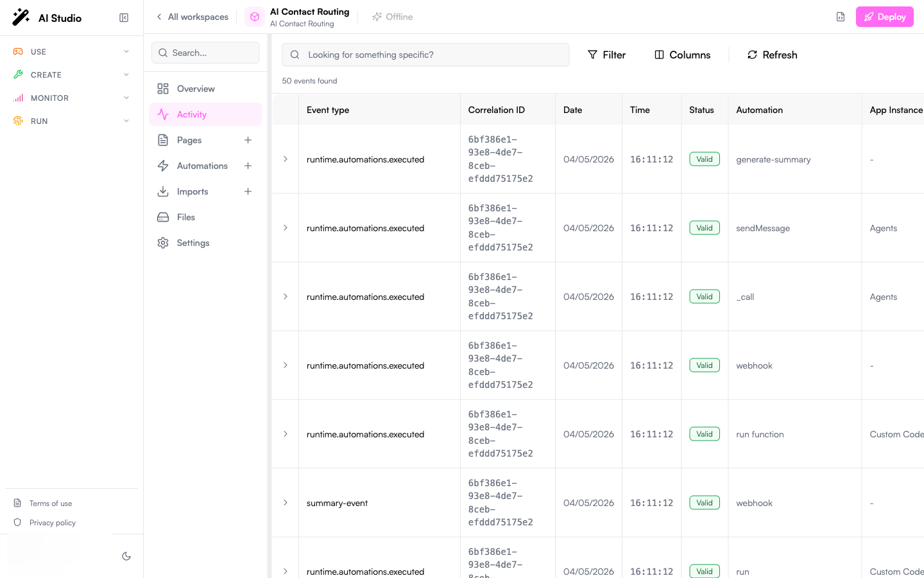Image resolution: width=924 pixels, height=578 pixels.
Task: Open the Terms of use link
Action: pos(51,504)
